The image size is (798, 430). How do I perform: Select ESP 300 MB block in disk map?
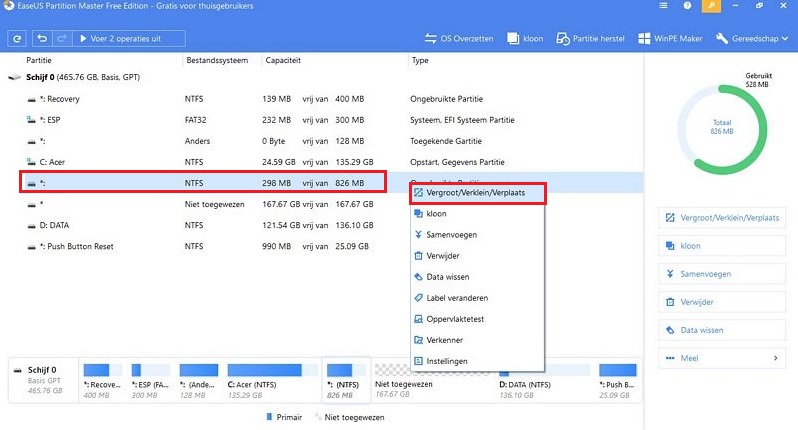[x=150, y=381]
